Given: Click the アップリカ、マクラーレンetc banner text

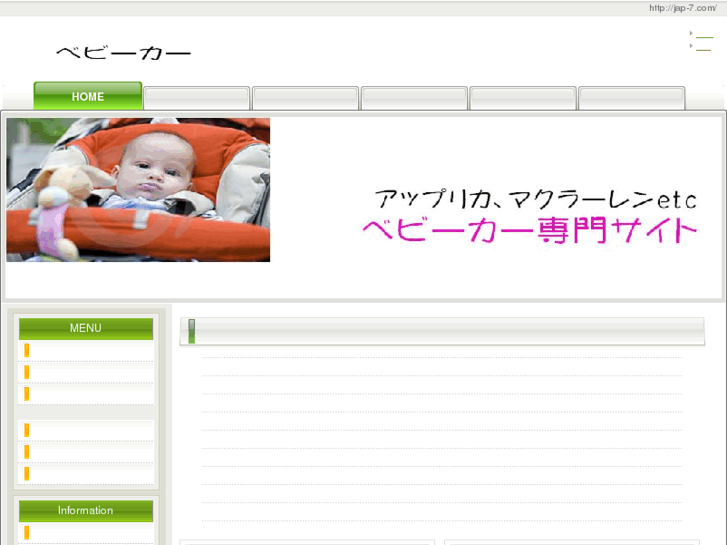Looking at the screenshot, I should [536, 199].
